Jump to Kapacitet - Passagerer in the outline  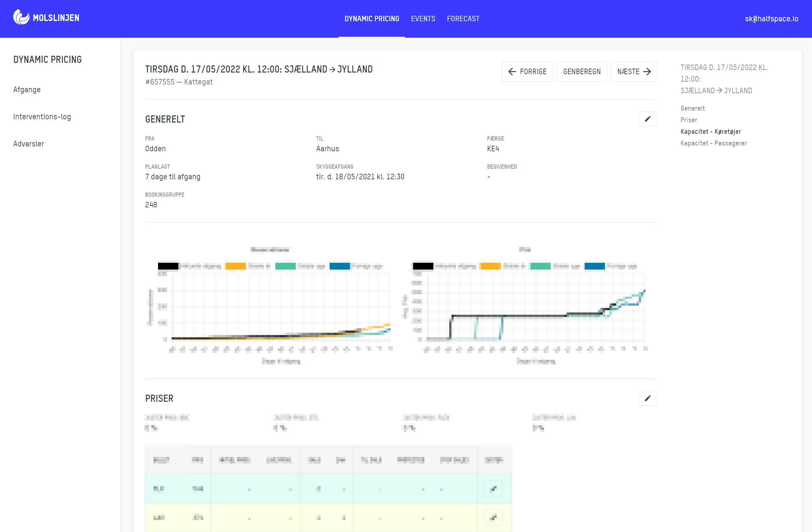click(x=713, y=143)
